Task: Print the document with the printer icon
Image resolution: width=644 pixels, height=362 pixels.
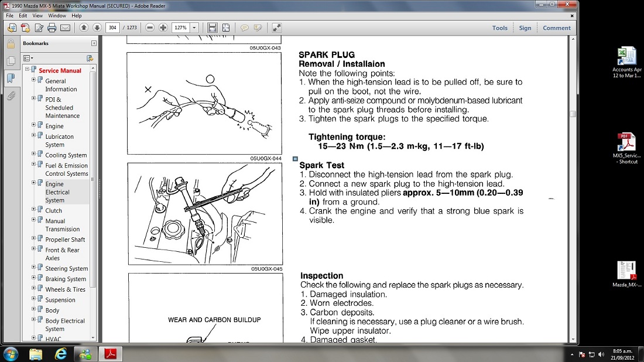Action: (52, 28)
